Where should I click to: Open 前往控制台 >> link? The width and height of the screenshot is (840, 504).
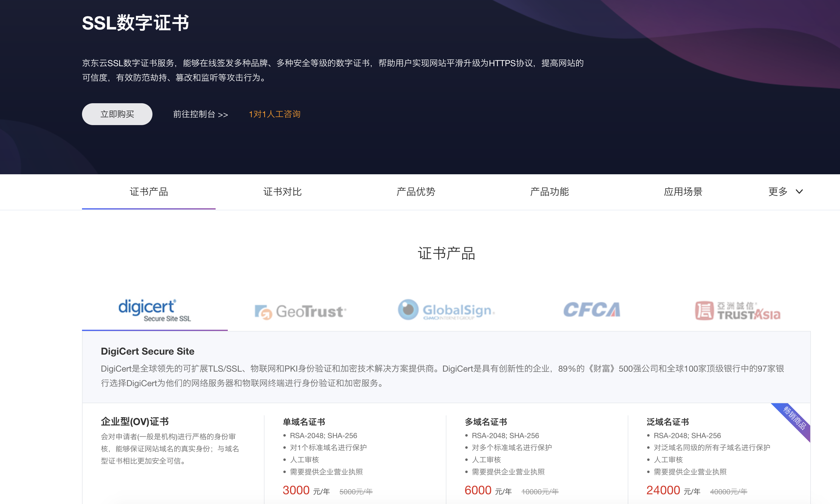200,114
